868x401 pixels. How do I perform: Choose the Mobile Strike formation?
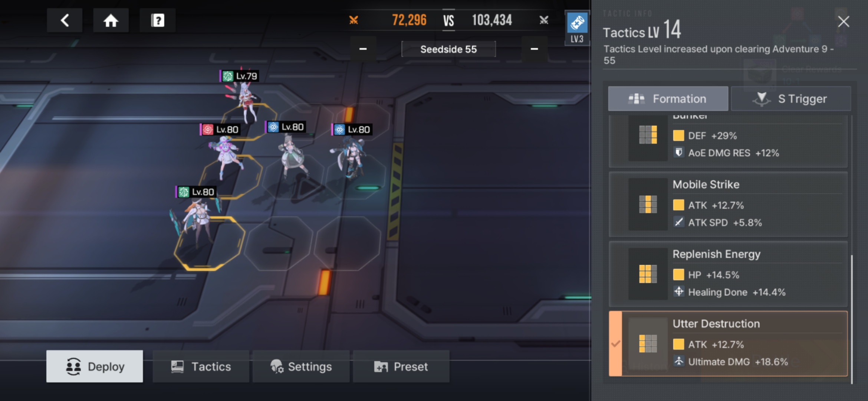click(728, 204)
